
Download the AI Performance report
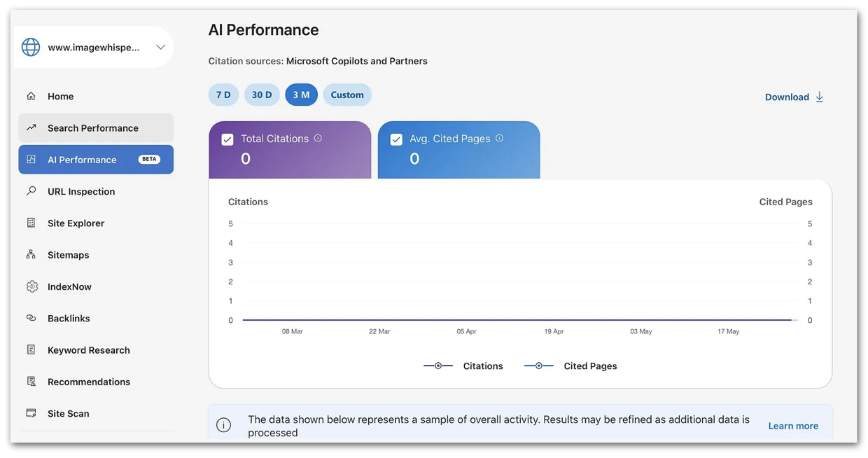[794, 97]
